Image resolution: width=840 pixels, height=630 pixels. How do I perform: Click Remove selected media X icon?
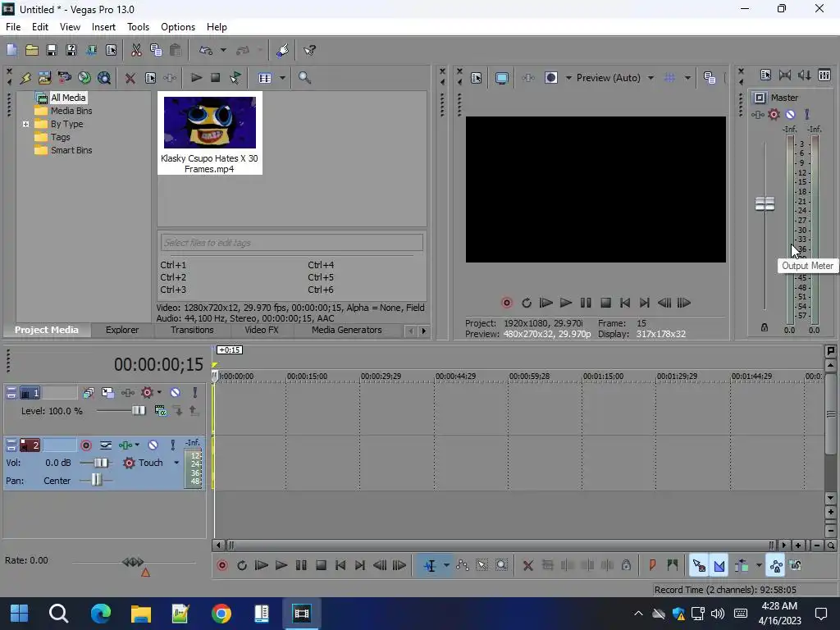[x=130, y=78]
